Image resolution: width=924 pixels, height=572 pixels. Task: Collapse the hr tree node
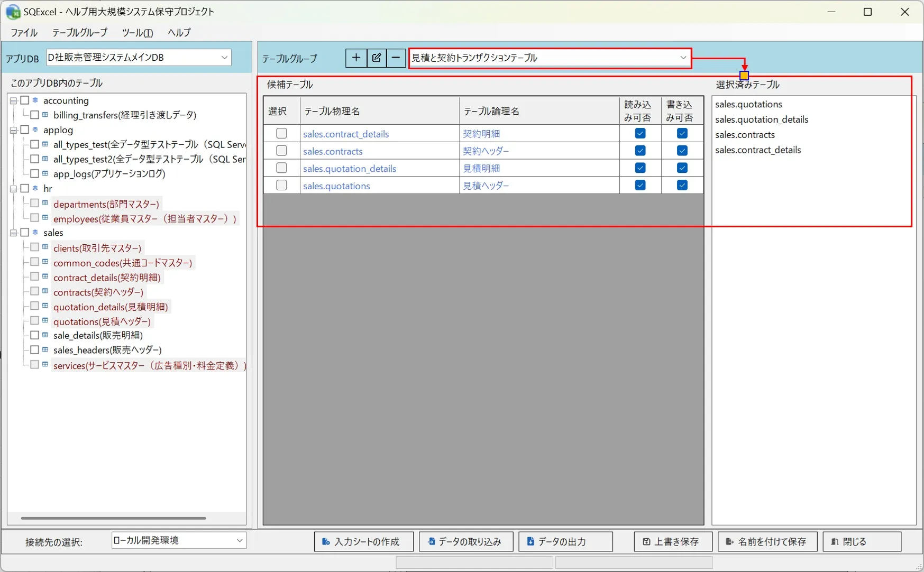(x=14, y=189)
